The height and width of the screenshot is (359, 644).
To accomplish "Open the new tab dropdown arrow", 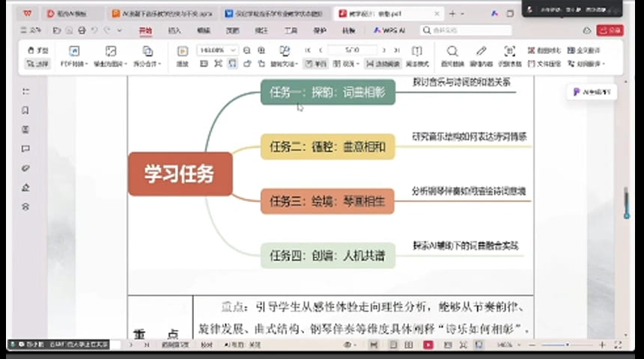I will click(x=463, y=14).
